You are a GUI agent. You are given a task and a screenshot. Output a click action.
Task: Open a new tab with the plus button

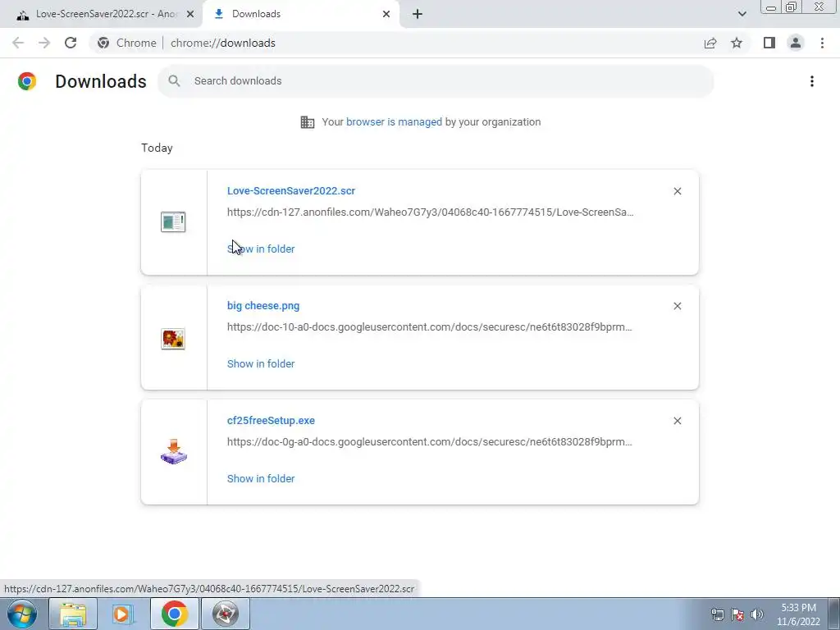tap(418, 14)
